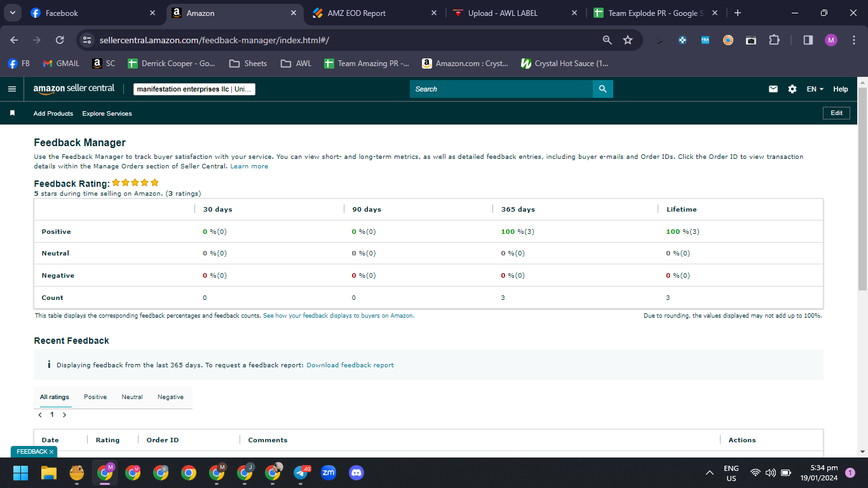
Task: Click the orange circle extension icon
Action: 728,40
